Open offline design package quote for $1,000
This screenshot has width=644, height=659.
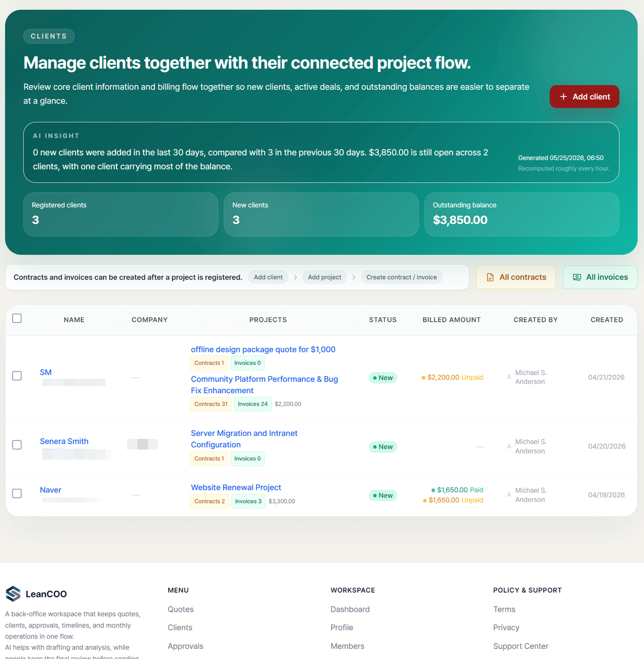pos(263,349)
